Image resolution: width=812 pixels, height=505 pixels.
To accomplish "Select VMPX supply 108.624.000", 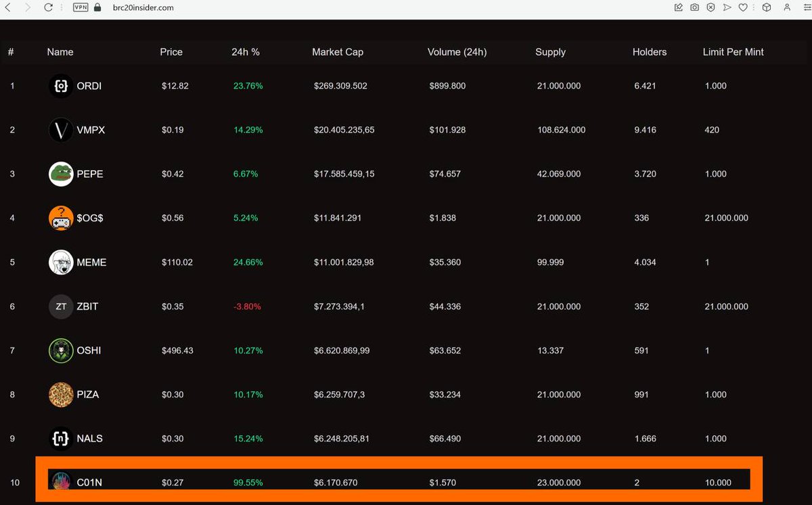I will [561, 130].
